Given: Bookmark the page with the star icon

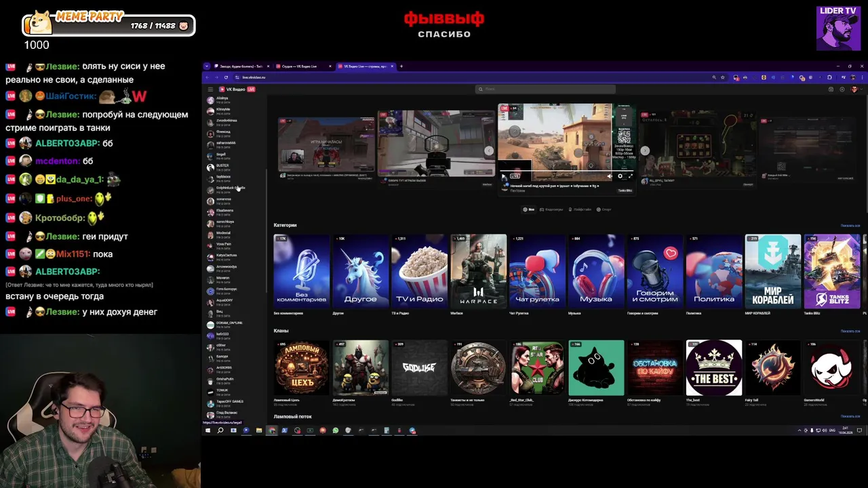Looking at the screenshot, I should pos(723,77).
